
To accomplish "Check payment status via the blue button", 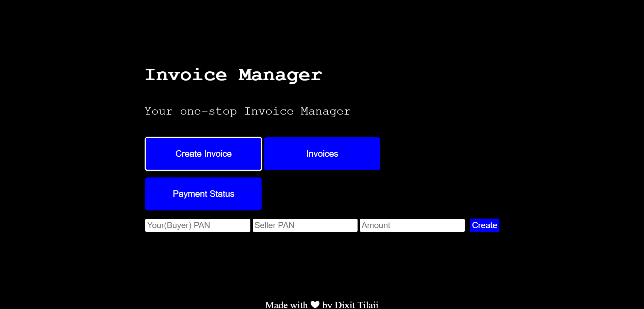I will click(x=203, y=194).
